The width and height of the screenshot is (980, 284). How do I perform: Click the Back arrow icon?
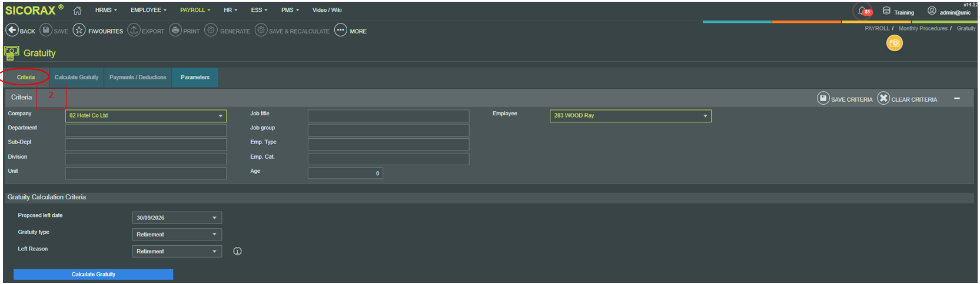(12, 30)
